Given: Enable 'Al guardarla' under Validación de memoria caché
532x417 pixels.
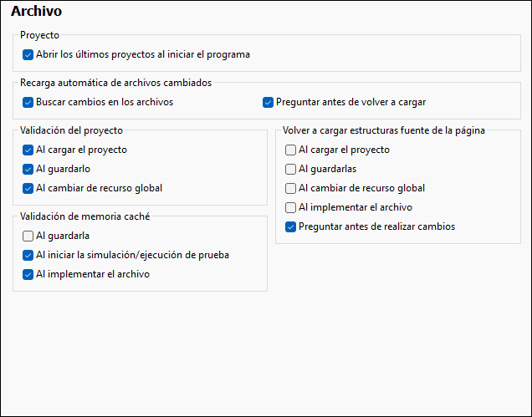Looking at the screenshot, I should click(x=29, y=236).
